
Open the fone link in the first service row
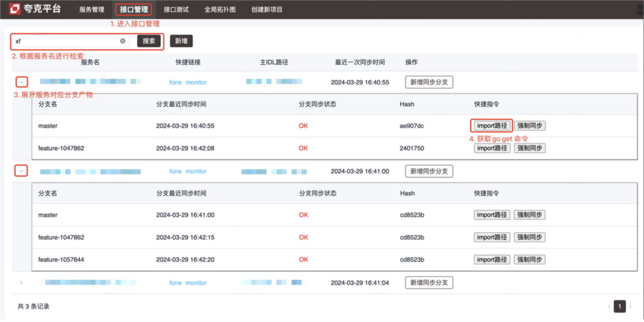click(176, 82)
